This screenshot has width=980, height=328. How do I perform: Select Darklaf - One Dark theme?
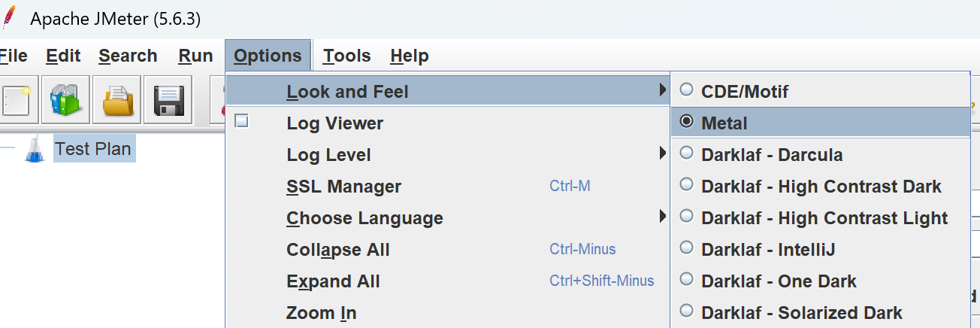(821, 281)
